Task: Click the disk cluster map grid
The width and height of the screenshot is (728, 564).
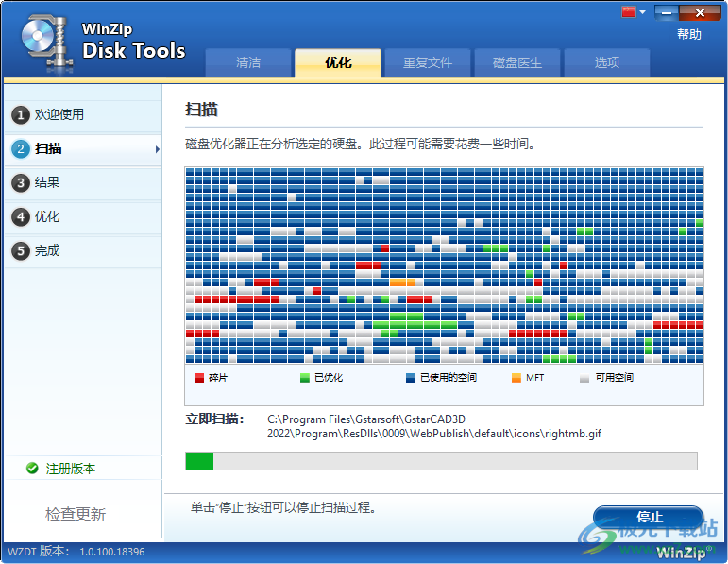Action: [445, 265]
